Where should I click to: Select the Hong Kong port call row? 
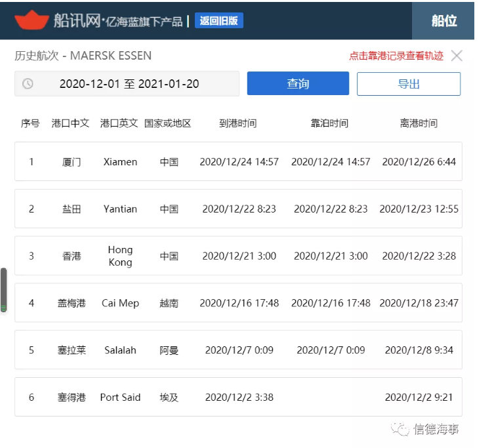tap(238, 256)
